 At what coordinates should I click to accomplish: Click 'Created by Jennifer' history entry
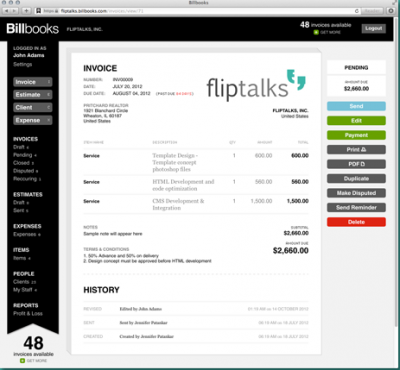[147, 337]
